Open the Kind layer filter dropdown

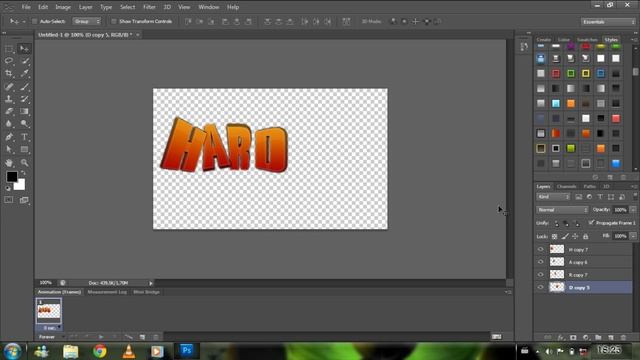click(x=553, y=197)
